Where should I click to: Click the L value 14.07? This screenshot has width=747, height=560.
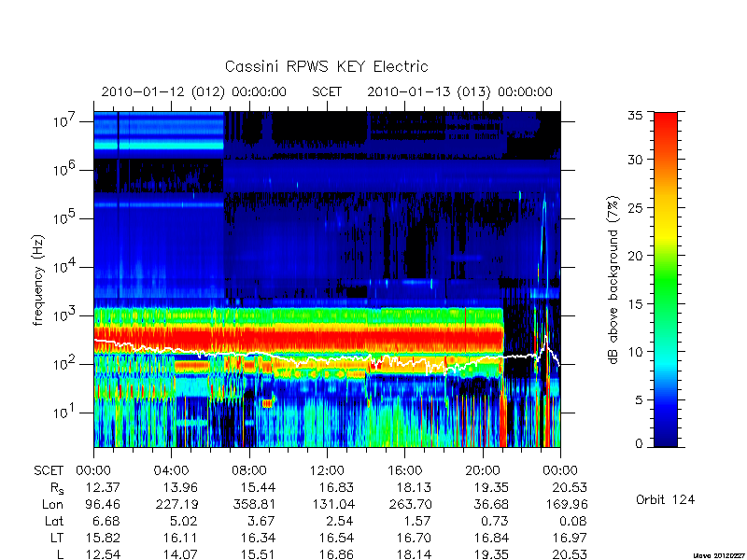pos(180,554)
